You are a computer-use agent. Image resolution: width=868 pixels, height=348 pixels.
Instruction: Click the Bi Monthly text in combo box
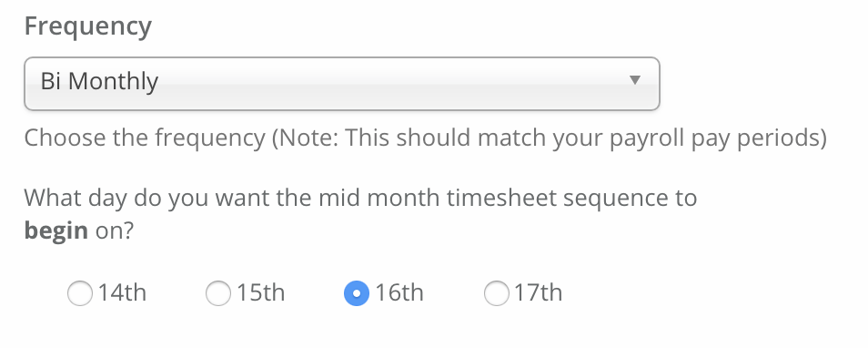point(100,82)
